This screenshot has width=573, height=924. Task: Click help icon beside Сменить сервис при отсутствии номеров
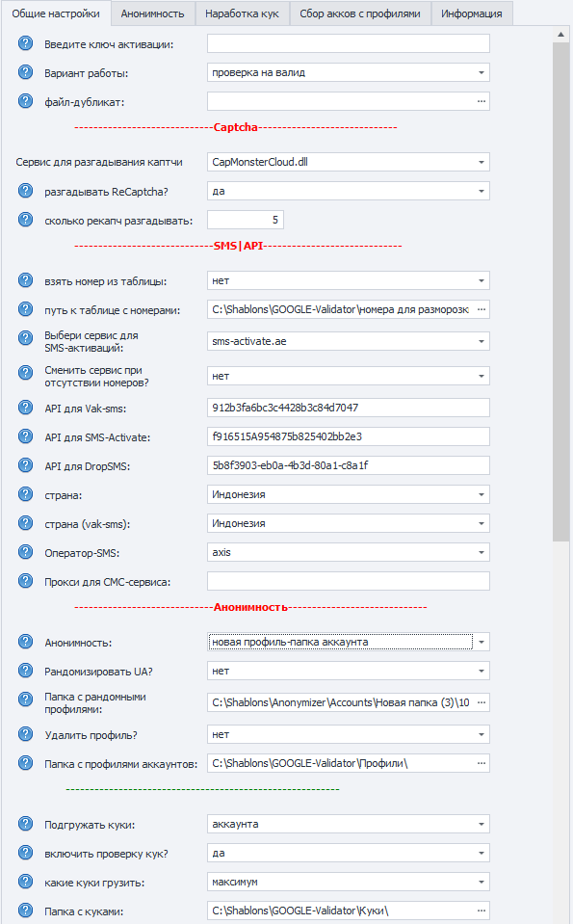pos(25,373)
